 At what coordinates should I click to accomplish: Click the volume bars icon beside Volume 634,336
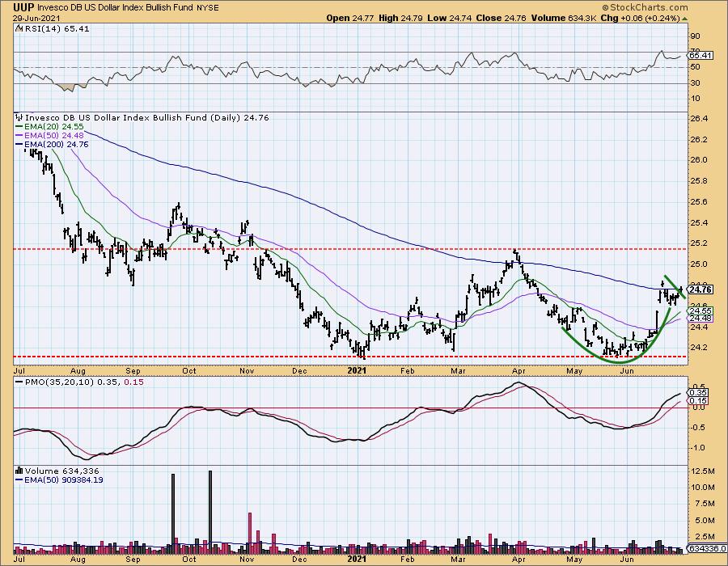pyautogui.click(x=19, y=471)
